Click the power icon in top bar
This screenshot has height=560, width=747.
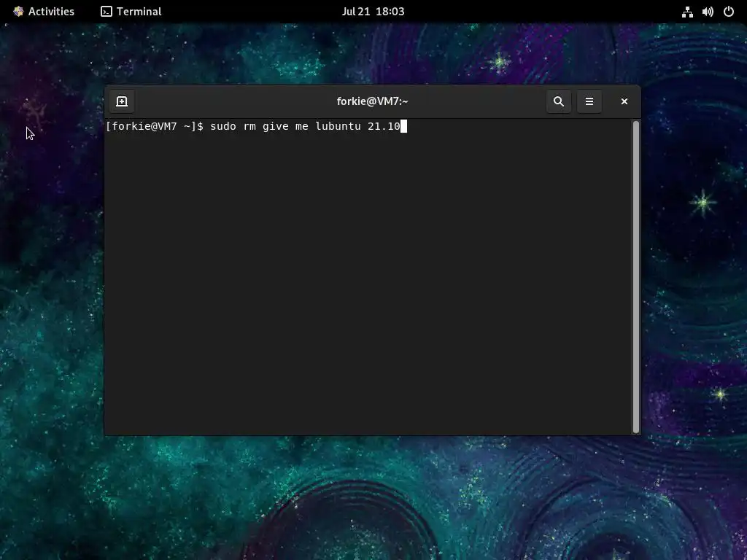click(729, 12)
